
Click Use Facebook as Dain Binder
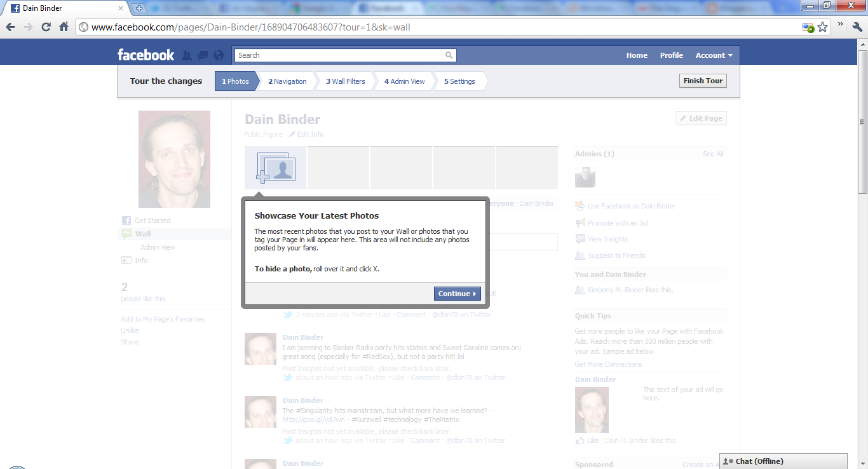[632, 206]
